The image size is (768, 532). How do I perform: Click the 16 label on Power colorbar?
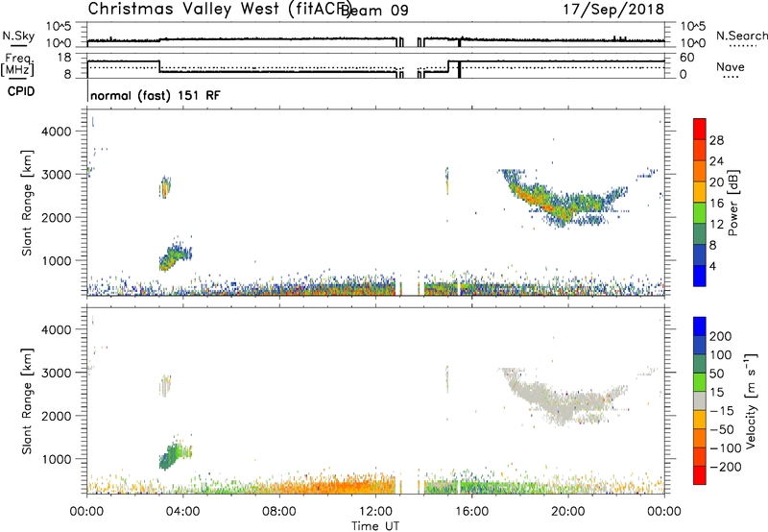click(x=716, y=204)
